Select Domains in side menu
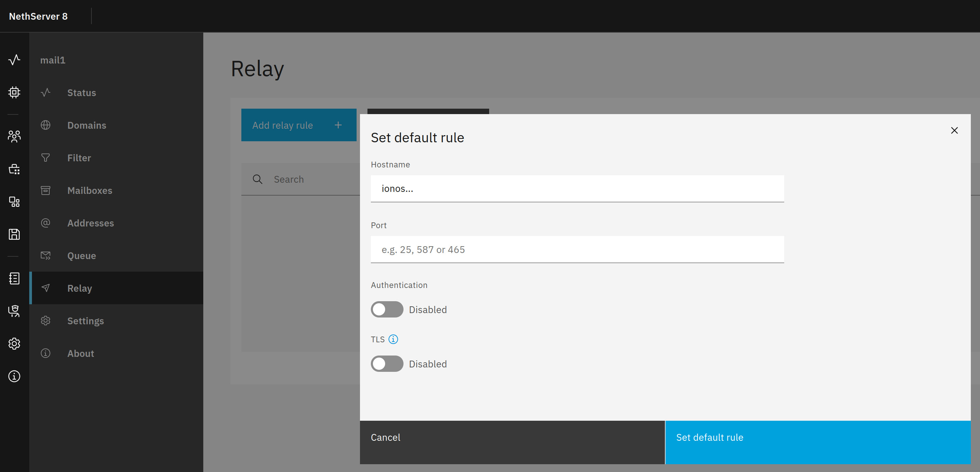 (86, 125)
